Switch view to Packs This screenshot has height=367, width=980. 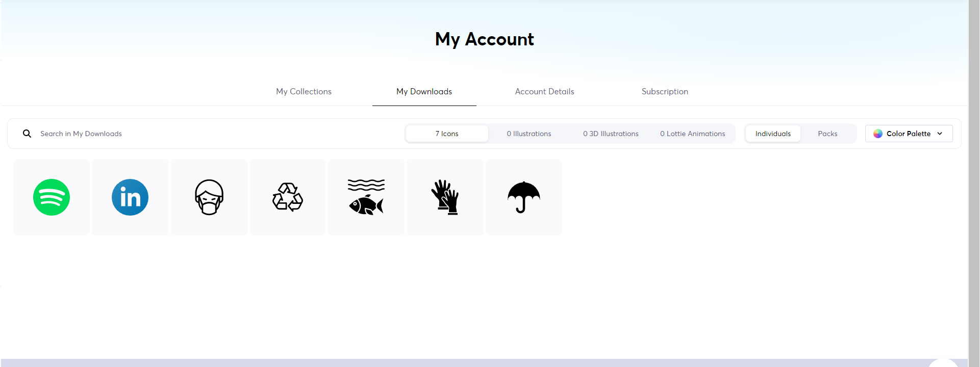(827, 134)
